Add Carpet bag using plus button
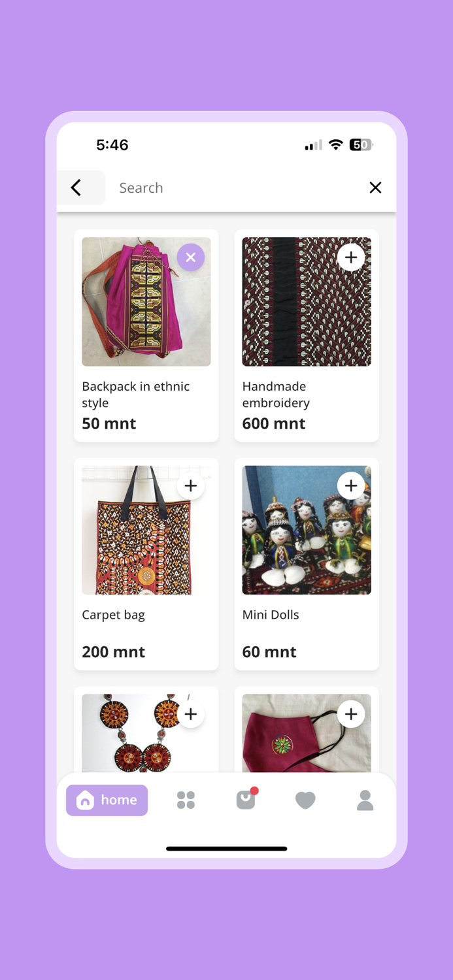 (x=191, y=486)
